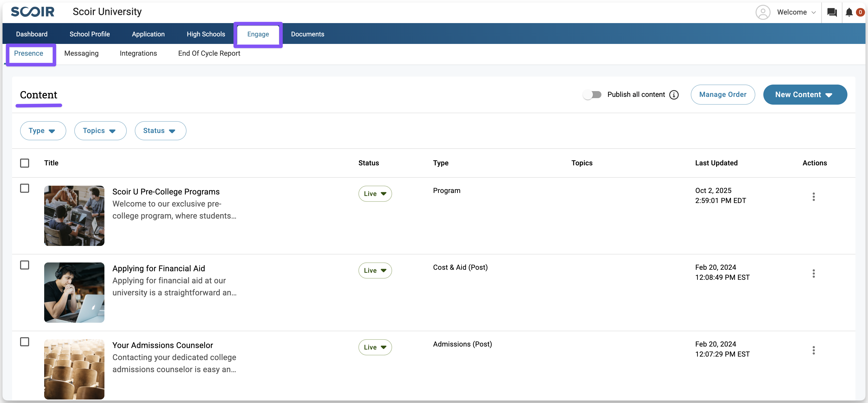Image resolution: width=868 pixels, height=403 pixels.
Task: Select checkbox for Scoir U Pre-College Programs
Action: pos(25,188)
